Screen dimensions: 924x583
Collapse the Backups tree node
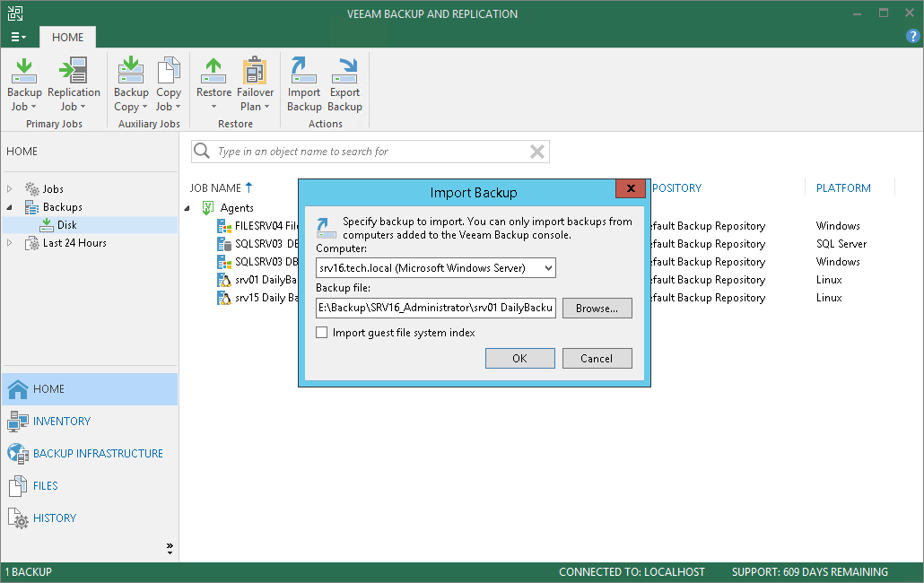(10, 207)
